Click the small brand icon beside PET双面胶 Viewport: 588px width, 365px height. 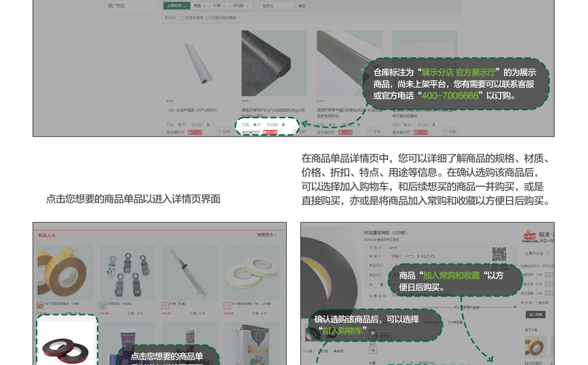pyautogui.click(x=40, y=306)
